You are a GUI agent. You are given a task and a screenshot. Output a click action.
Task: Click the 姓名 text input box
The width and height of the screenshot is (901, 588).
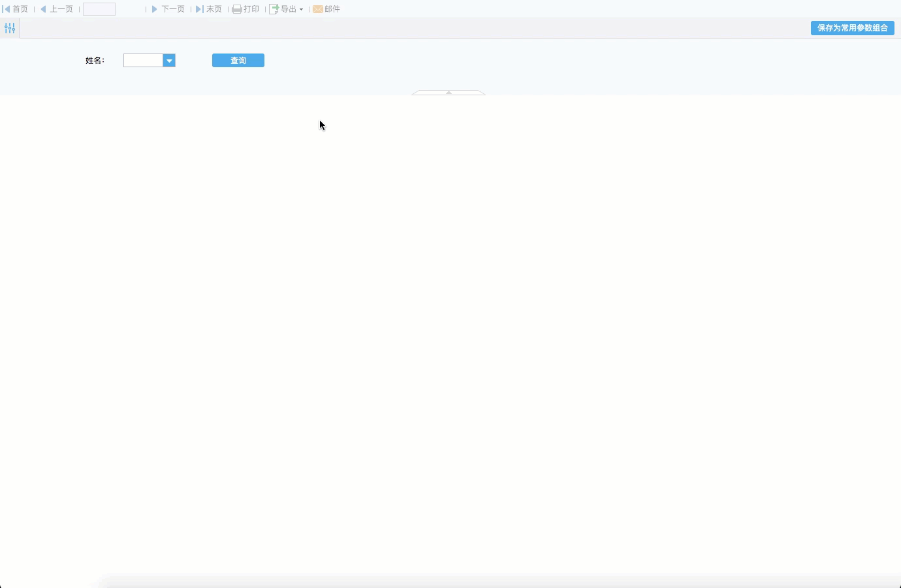coord(143,61)
